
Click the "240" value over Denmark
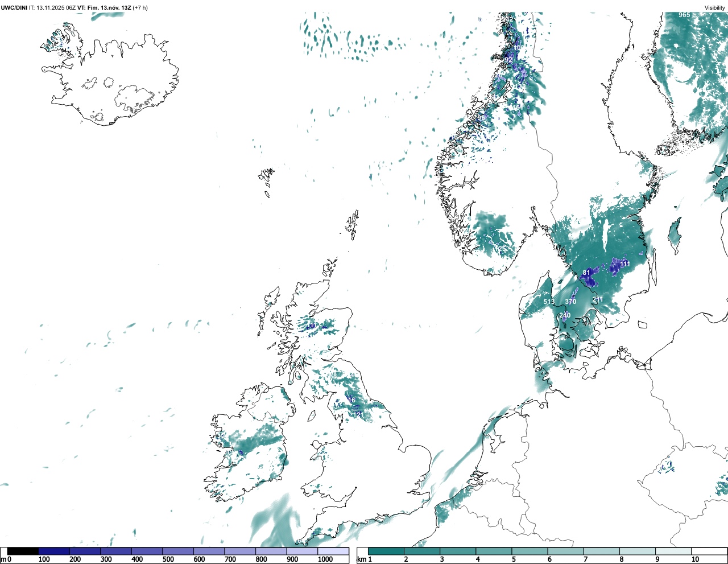(565, 316)
